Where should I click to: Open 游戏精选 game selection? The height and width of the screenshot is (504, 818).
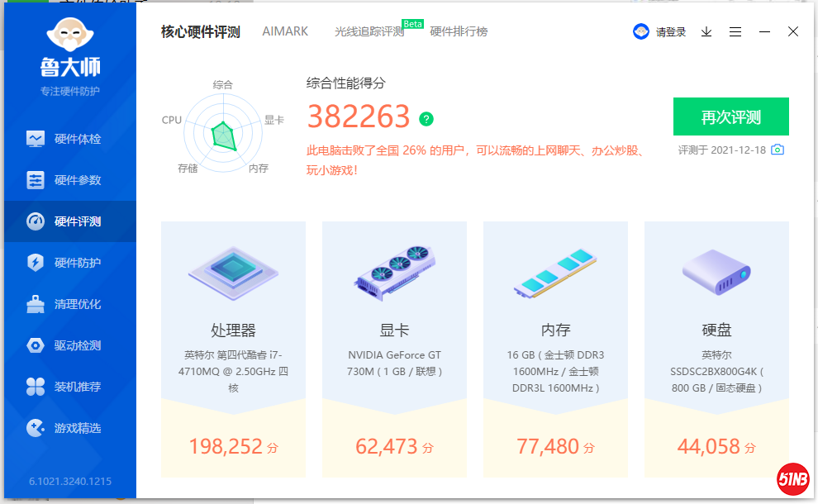click(70, 428)
